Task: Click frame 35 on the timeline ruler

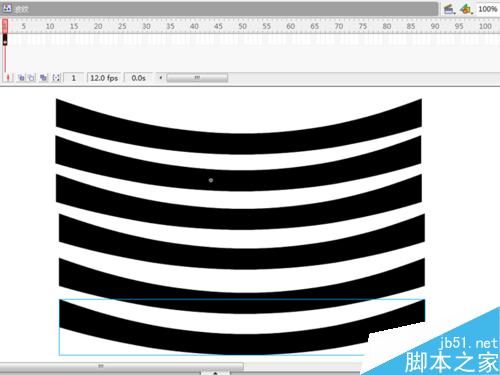Action: coord(170,26)
